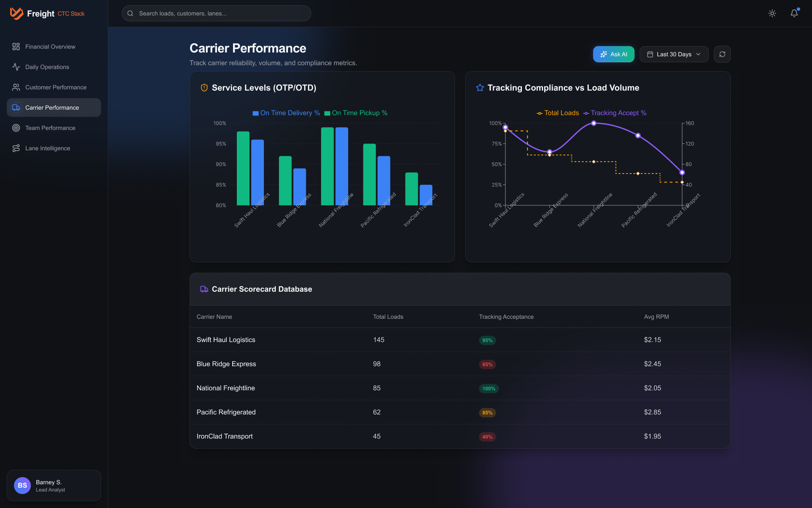Open the Carrier Performance menu item

[54, 108]
